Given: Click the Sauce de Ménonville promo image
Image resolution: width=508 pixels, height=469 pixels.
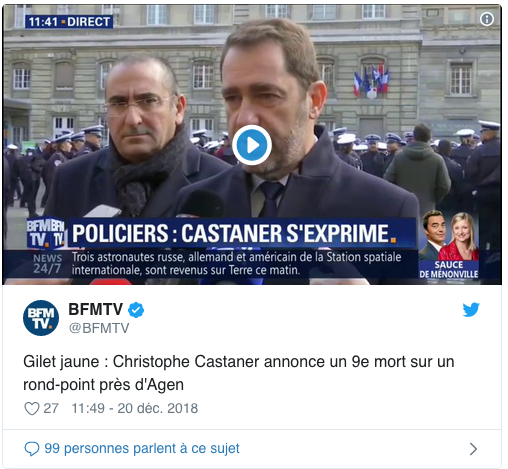Looking at the screenshot, I should [x=449, y=245].
